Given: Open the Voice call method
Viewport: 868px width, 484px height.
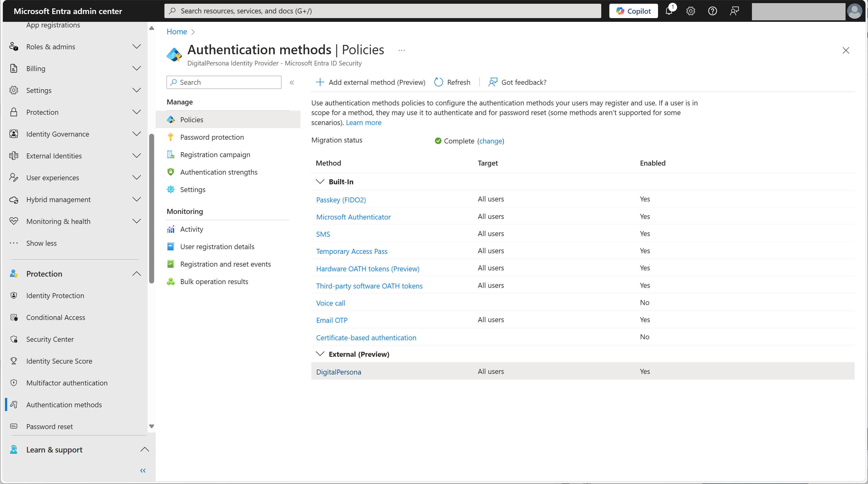Looking at the screenshot, I should click(x=330, y=303).
